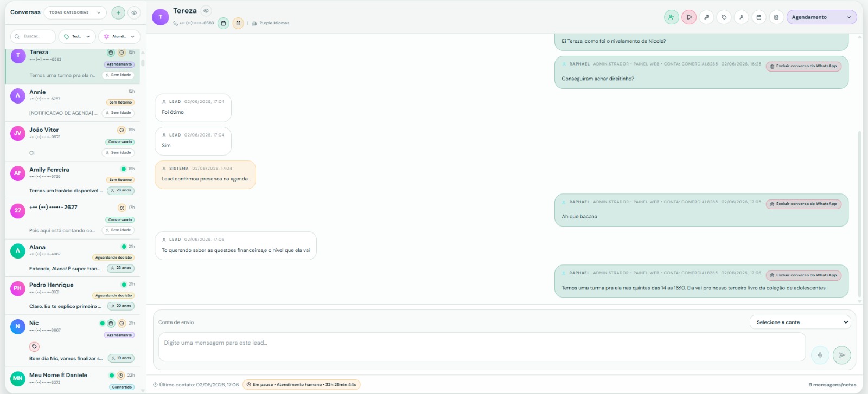Click the calendar icon on Nic's row

click(111, 323)
